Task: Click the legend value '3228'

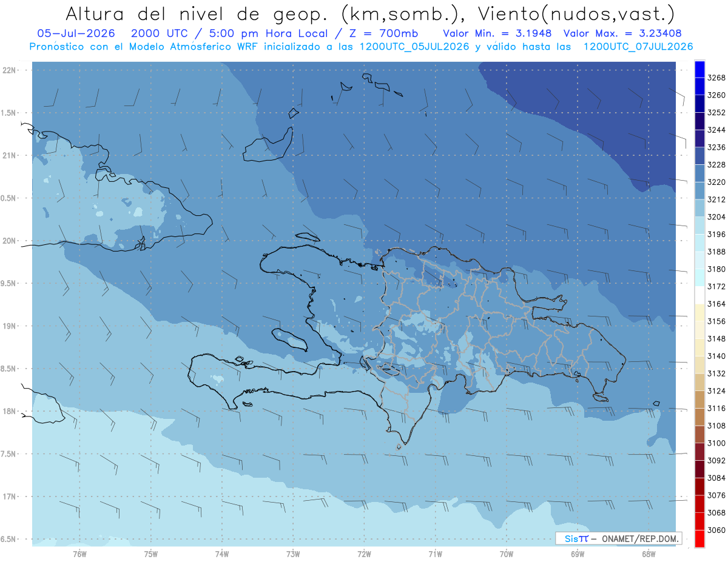Action: (716, 164)
